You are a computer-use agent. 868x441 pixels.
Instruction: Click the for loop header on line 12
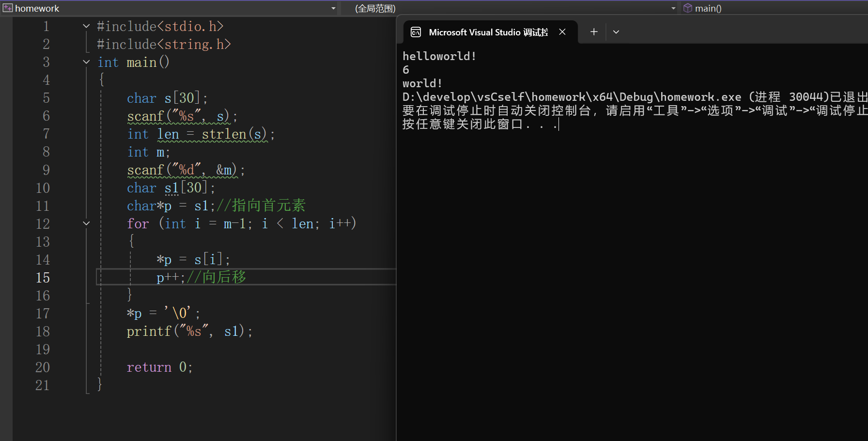pos(242,224)
